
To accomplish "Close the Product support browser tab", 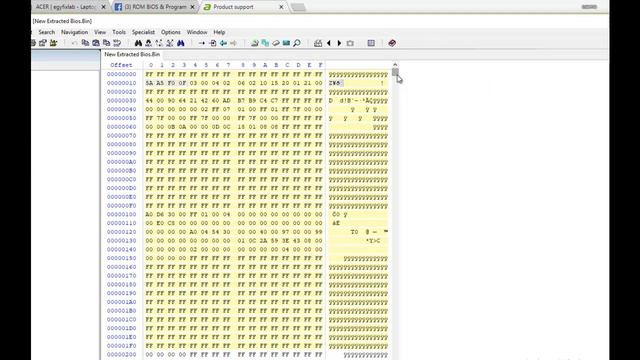I will [x=281, y=7].
